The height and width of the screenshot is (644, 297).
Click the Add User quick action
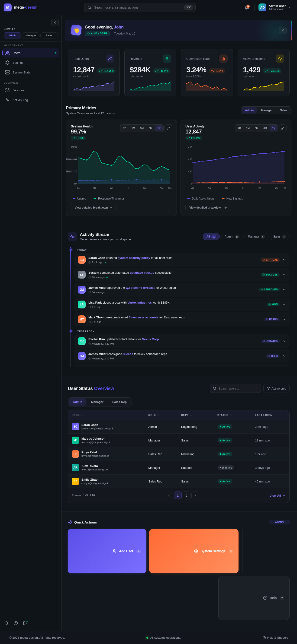point(107,551)
